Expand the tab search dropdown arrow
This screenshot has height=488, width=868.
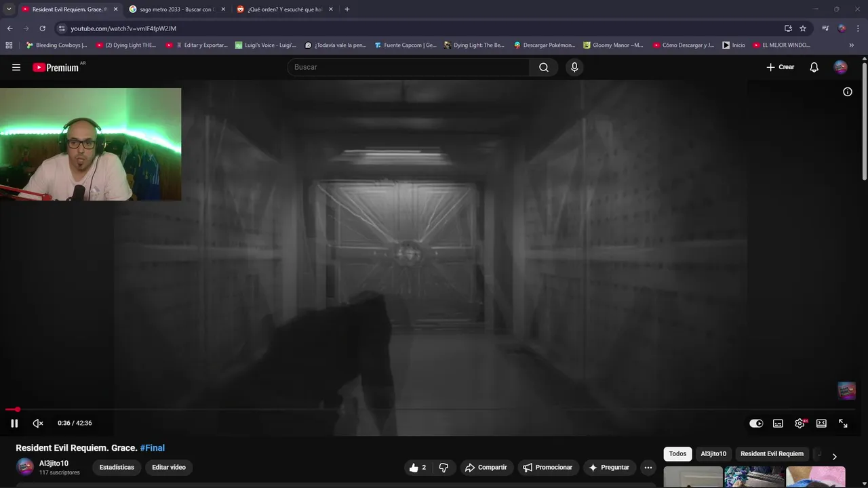coord(9,9)
